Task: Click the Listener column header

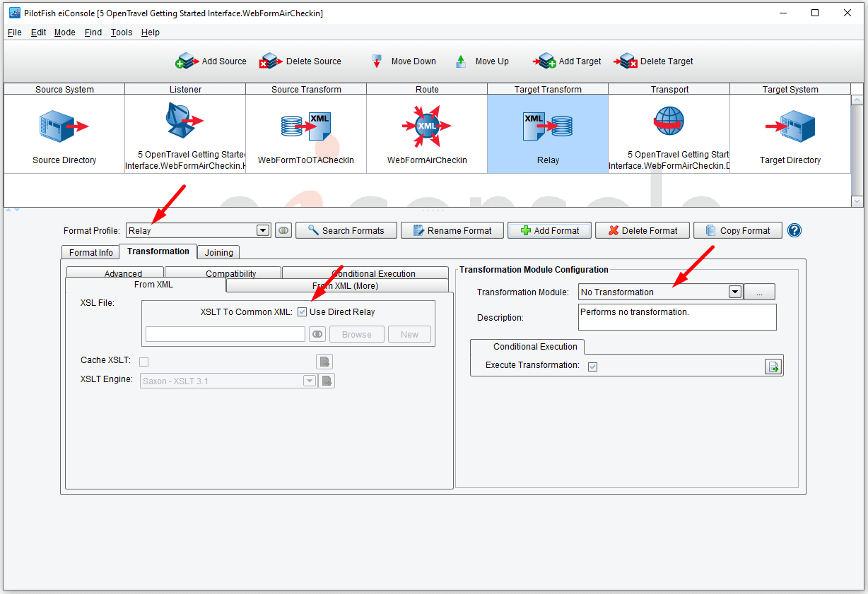Action: pos(185,89)
